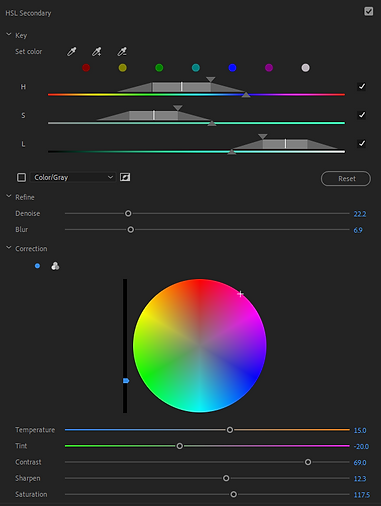Click the Set color label
381x506 pixels.
click(x=29, y=52)
